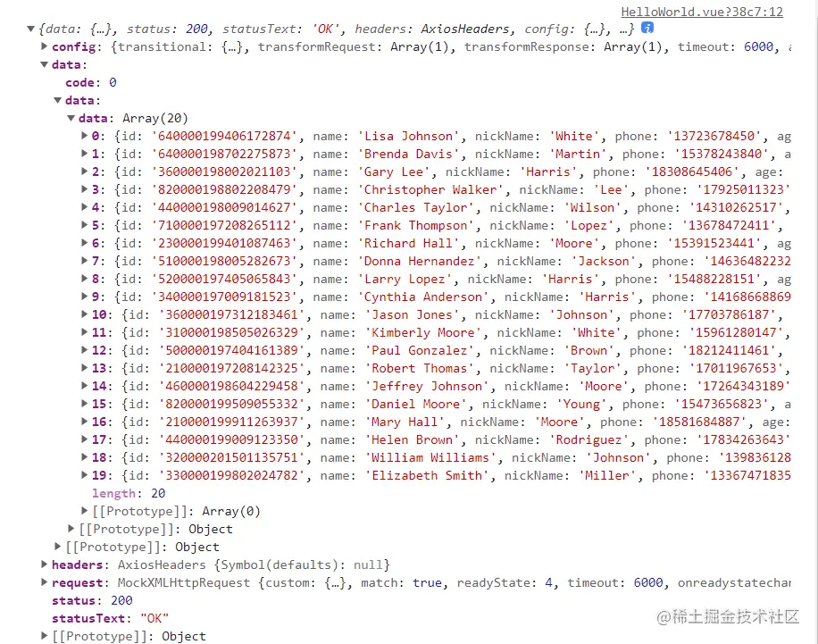Expand the request MockXMLHttpRequest property
The width and height of the screenshot is (818, 644).
[x=45, y=581]
